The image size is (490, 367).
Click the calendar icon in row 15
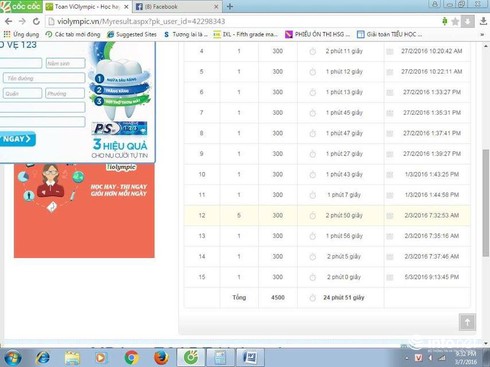tap(390, 277)
